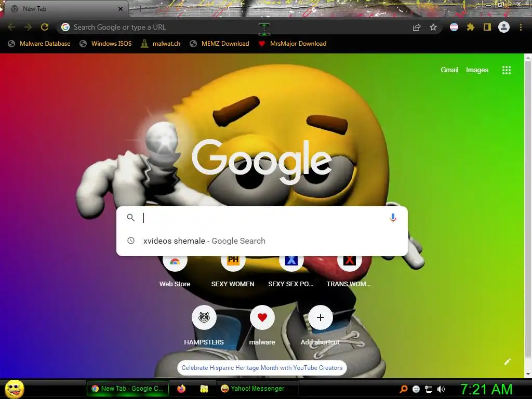Open the HAMPSTERS shortcut icon
532x399 pixels.
coord(204,317)
